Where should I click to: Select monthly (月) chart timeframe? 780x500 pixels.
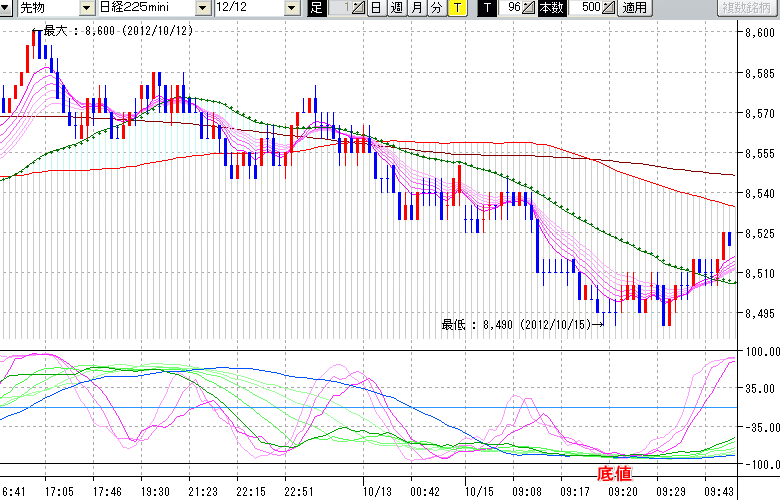(415, 8)
